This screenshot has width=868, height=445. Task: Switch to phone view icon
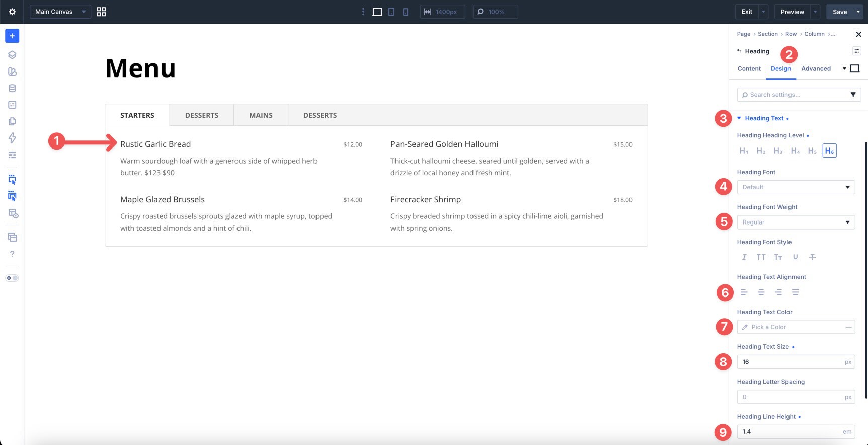406,12
